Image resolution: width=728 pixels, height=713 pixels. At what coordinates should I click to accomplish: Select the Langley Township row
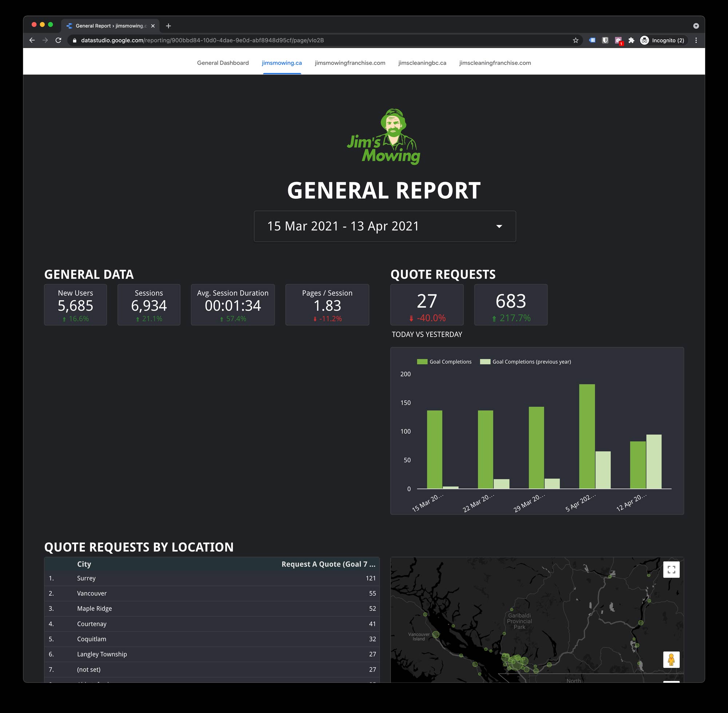click(212, 654)
